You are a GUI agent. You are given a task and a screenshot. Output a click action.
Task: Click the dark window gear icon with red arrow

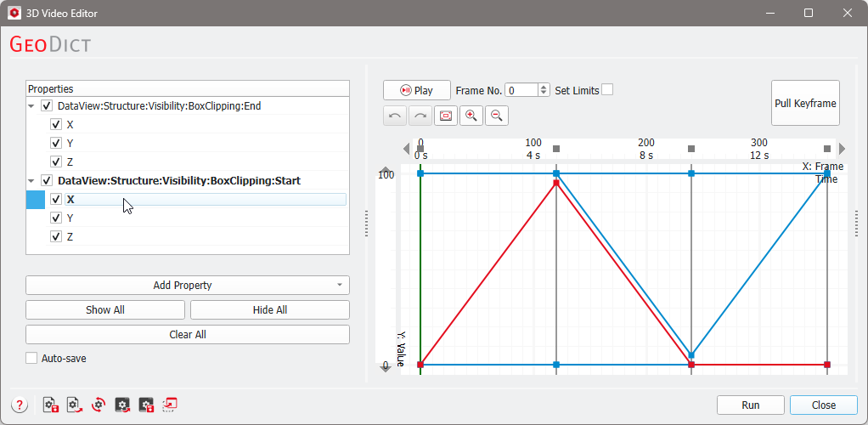pyautogui.click(x=122, y=405)
